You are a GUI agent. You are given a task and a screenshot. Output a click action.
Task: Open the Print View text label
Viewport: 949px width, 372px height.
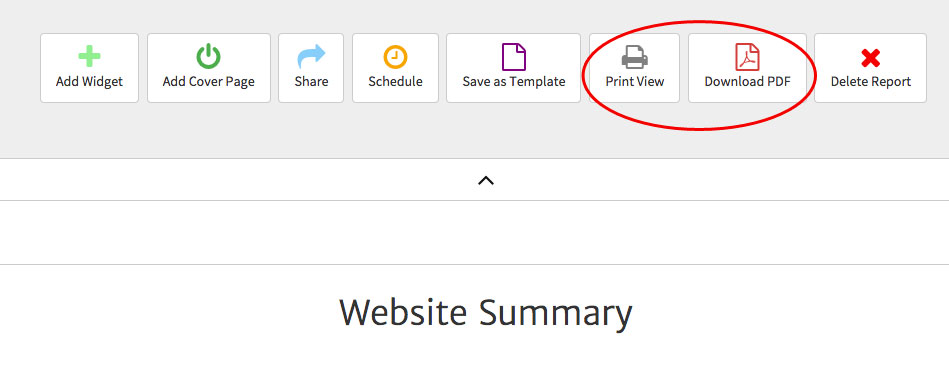point(635,81)
